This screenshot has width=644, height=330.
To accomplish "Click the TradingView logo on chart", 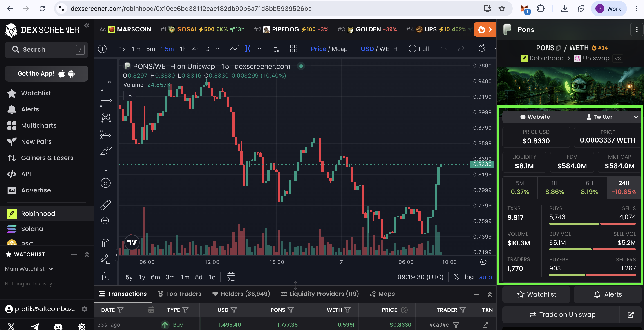I will pos(132,242).
